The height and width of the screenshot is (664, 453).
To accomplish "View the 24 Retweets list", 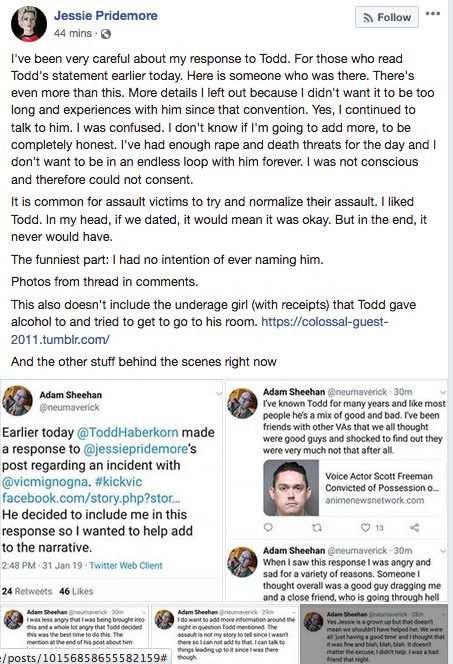I will (x=27, y=591).
